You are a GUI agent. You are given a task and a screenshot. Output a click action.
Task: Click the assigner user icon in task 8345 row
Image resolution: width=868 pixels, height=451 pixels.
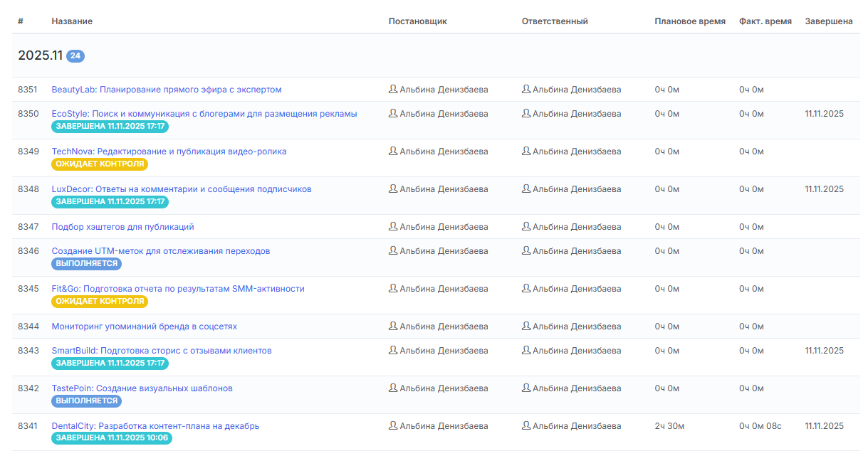pyautogui.click(x=393, y=289)
